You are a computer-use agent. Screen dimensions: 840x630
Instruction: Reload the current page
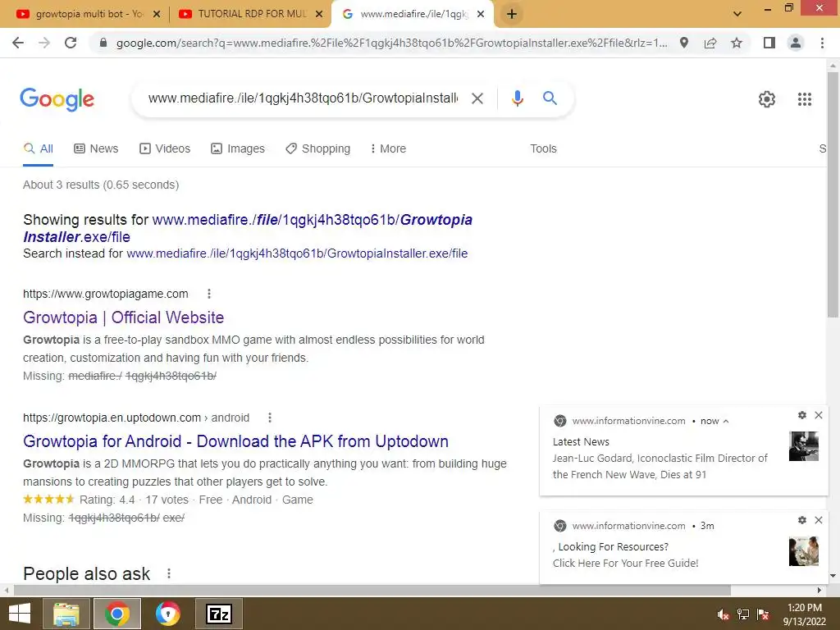71,43
